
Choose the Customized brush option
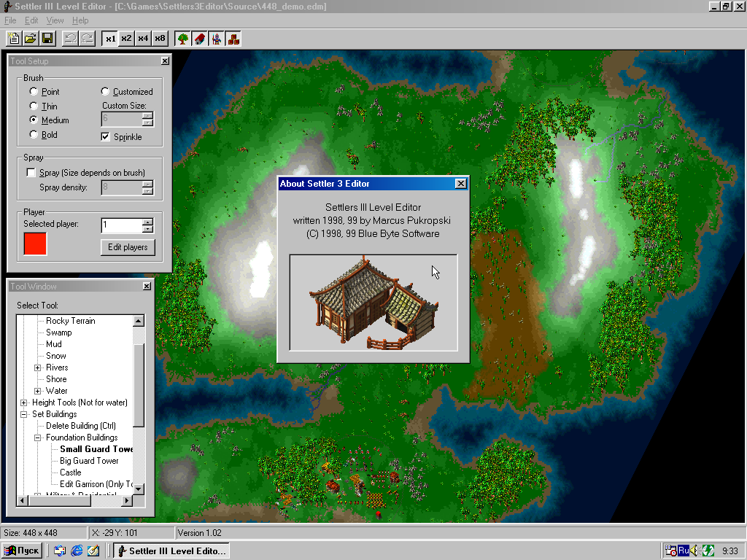105,92
